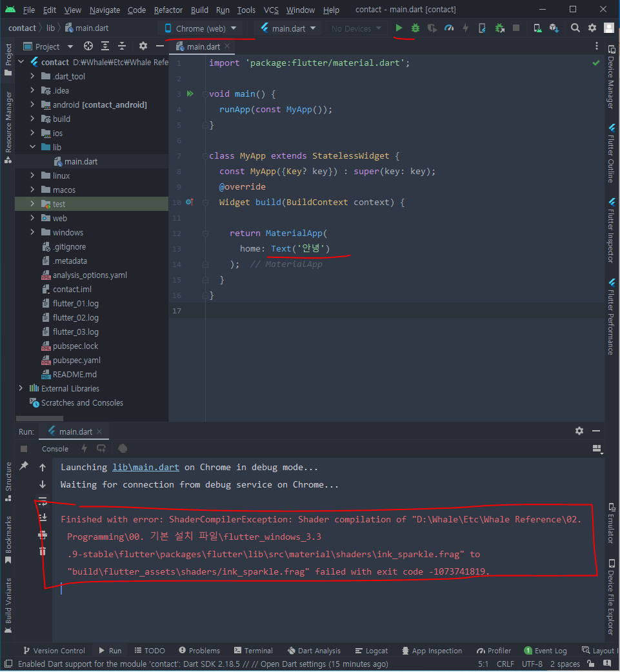Follow the lib\main.dart console link

click(x=146, y=467)
